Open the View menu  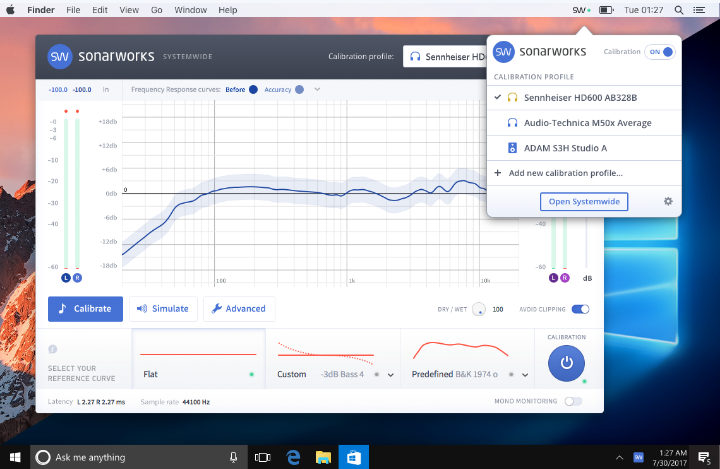129,10
